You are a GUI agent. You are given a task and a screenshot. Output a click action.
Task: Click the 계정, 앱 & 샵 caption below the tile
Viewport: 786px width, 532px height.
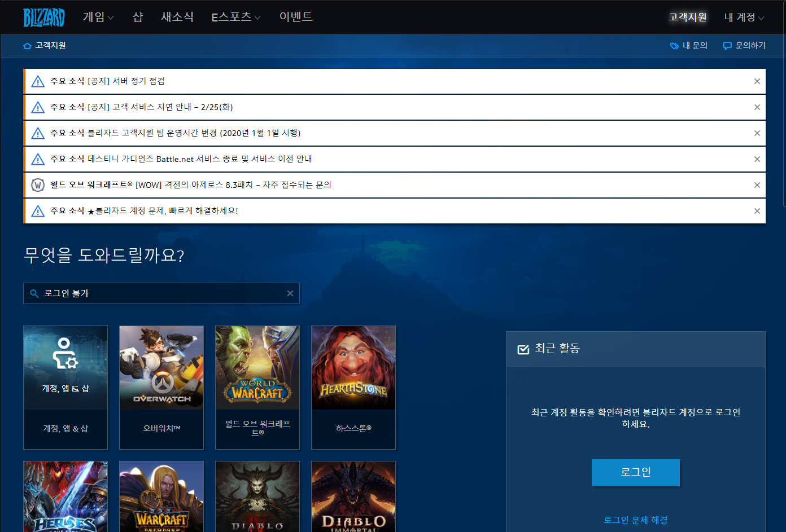[65, 429]
